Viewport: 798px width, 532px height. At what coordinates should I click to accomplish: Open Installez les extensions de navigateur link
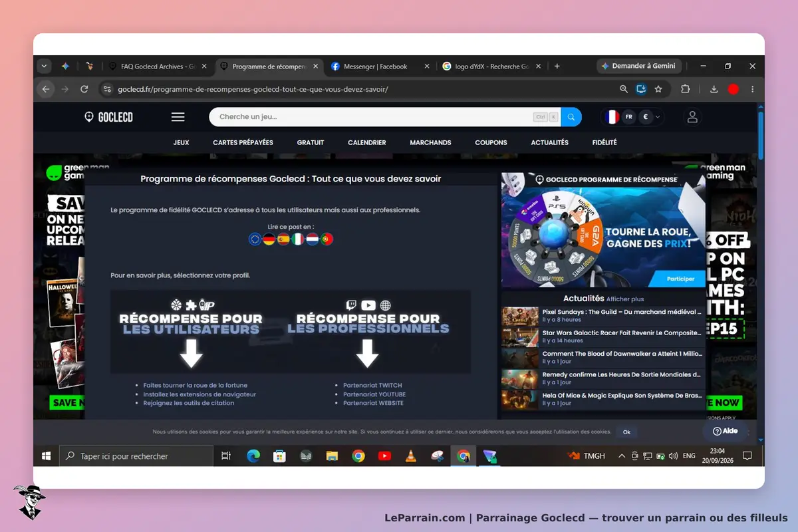coord(199,394)
